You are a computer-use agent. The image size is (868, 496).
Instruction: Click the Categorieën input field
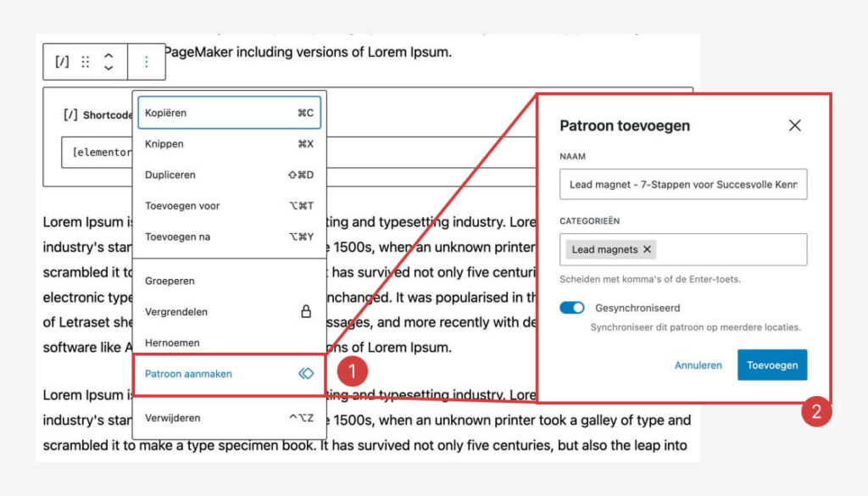pyautogui.click(x=683, y=249)
